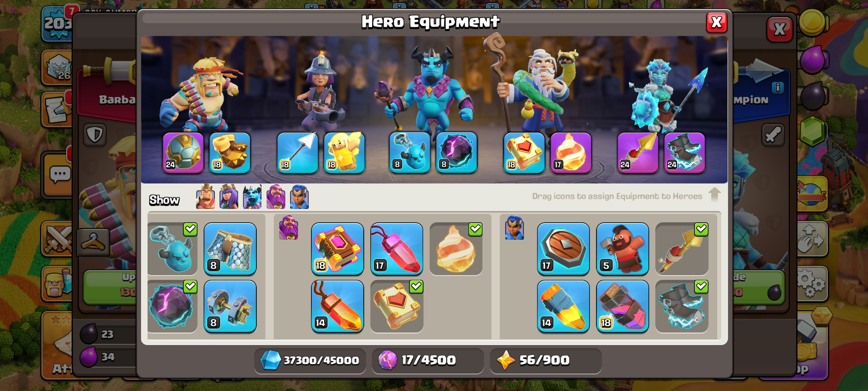
Task: Select the level 17 Fireball equipment slot
Action: pos(571,152)
